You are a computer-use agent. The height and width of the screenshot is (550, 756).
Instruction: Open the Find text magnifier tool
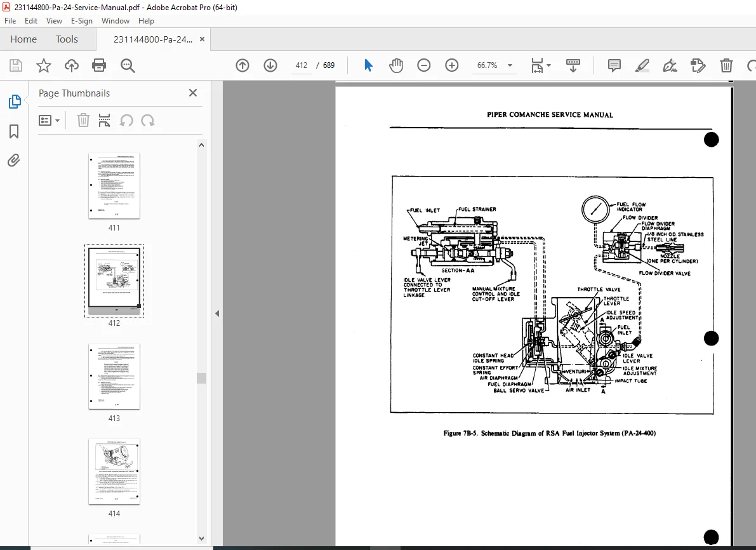pyautogui.click(x=128, y=65)
